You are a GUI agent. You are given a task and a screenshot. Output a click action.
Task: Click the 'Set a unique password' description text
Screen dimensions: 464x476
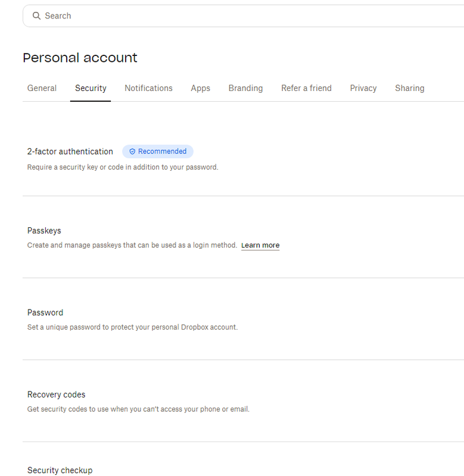[x=132, y=327]
